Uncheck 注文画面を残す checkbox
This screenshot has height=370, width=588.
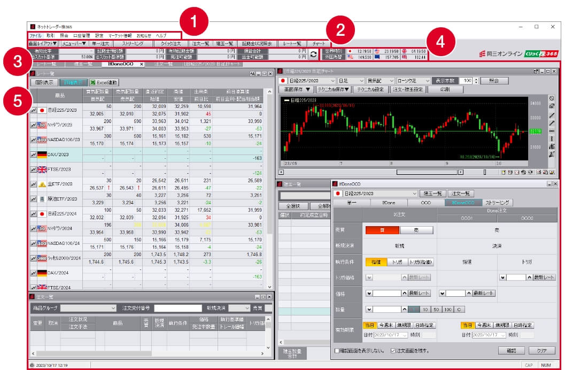[x=393, y=351]
